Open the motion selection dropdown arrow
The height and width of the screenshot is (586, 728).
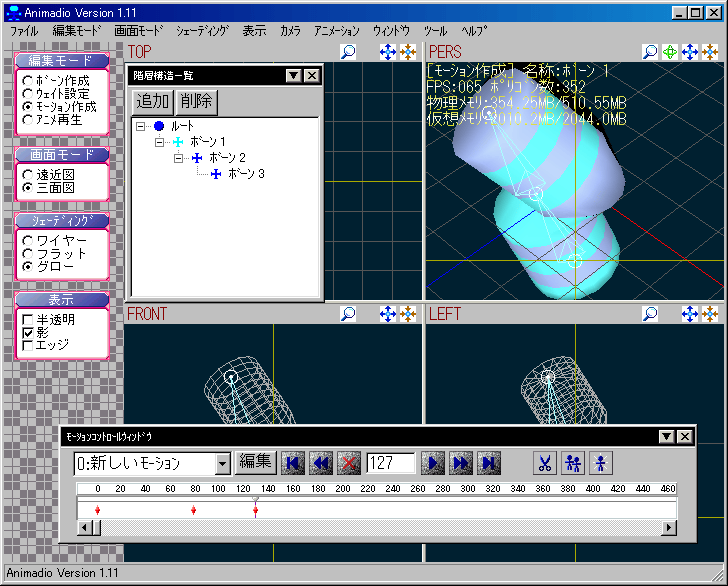click(x=223, y=463)
